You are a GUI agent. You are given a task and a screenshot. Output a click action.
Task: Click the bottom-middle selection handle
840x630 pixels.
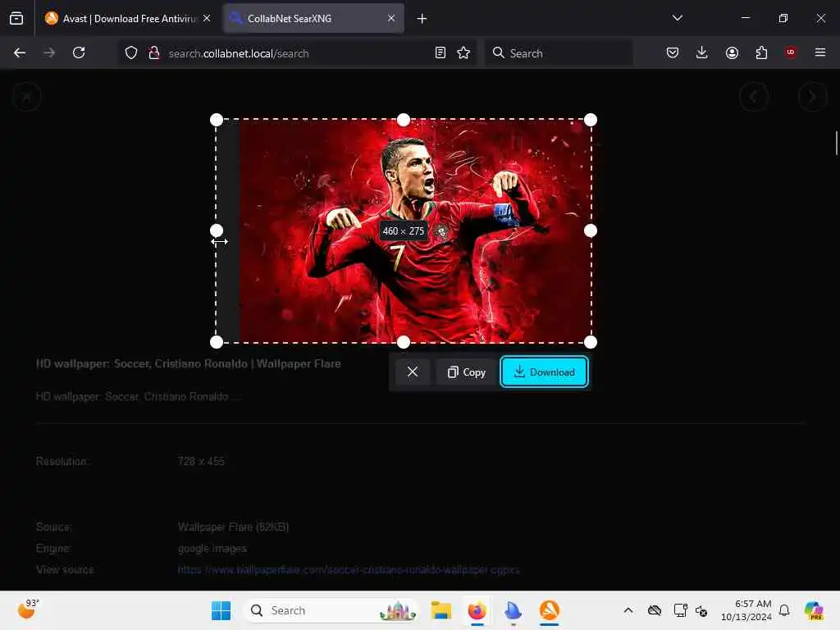coord(404,342)
